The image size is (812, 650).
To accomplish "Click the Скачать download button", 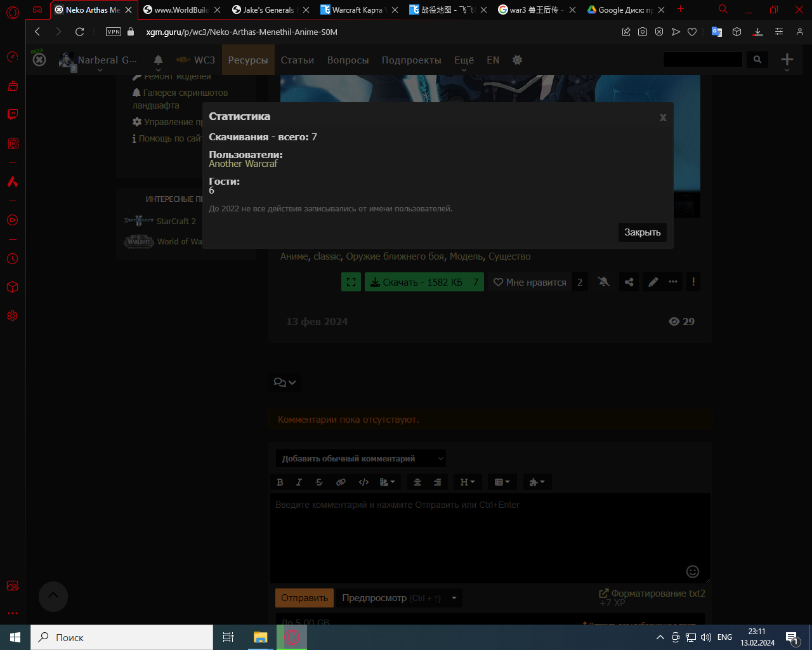I will tap(424, 282).
